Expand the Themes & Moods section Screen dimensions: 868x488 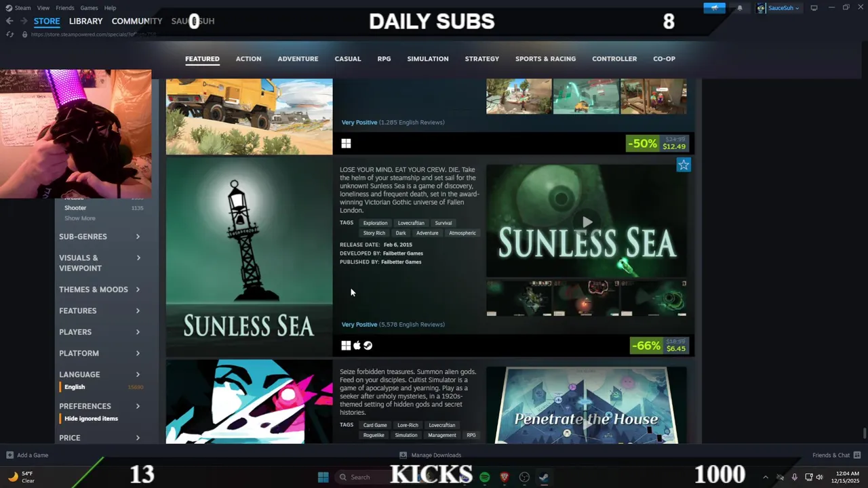click(x=100, y=289)
